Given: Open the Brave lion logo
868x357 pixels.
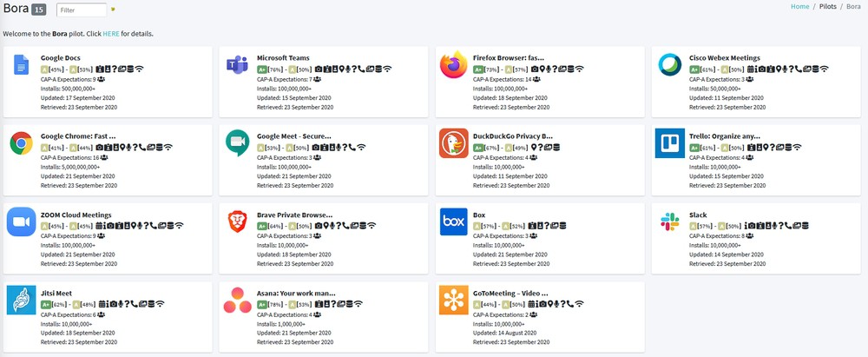Looking at the screenshot, I should click(x=237, y=221).
